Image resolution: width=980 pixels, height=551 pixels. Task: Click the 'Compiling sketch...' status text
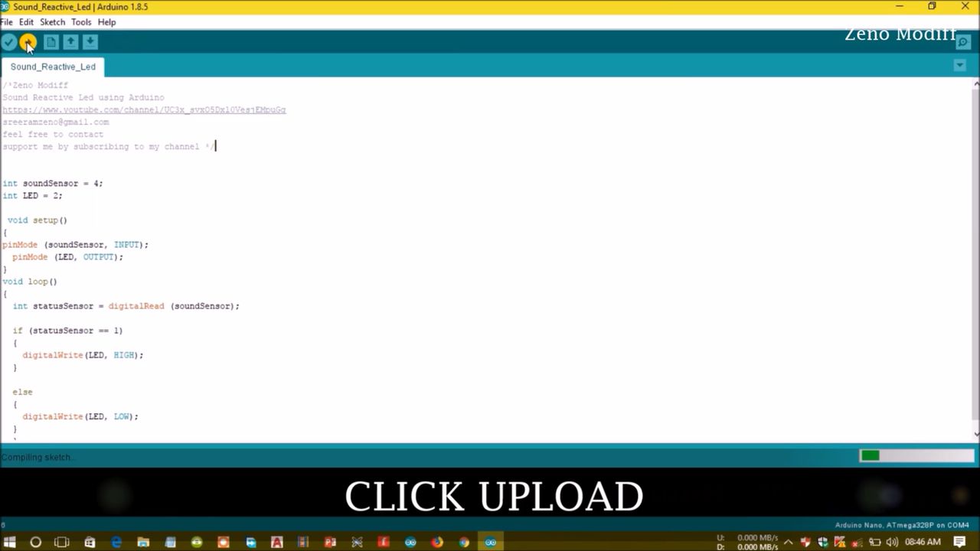pyautogui.click(x=38, y=457)
